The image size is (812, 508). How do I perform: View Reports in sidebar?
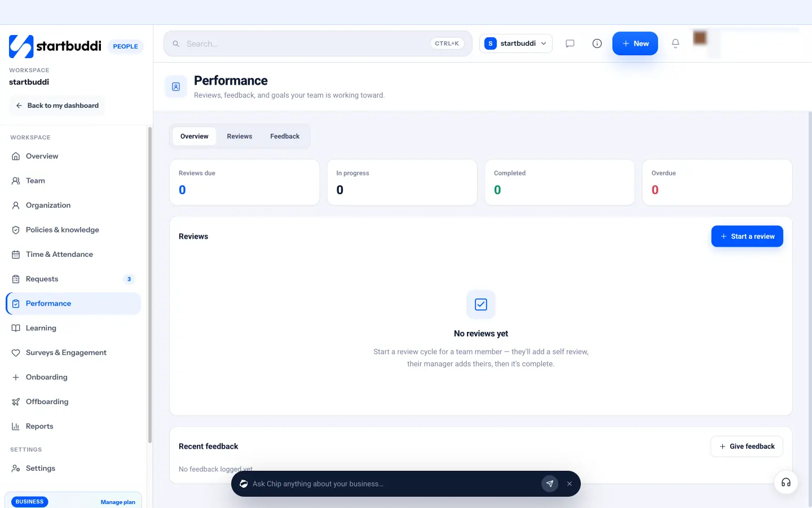coord(73,426)
